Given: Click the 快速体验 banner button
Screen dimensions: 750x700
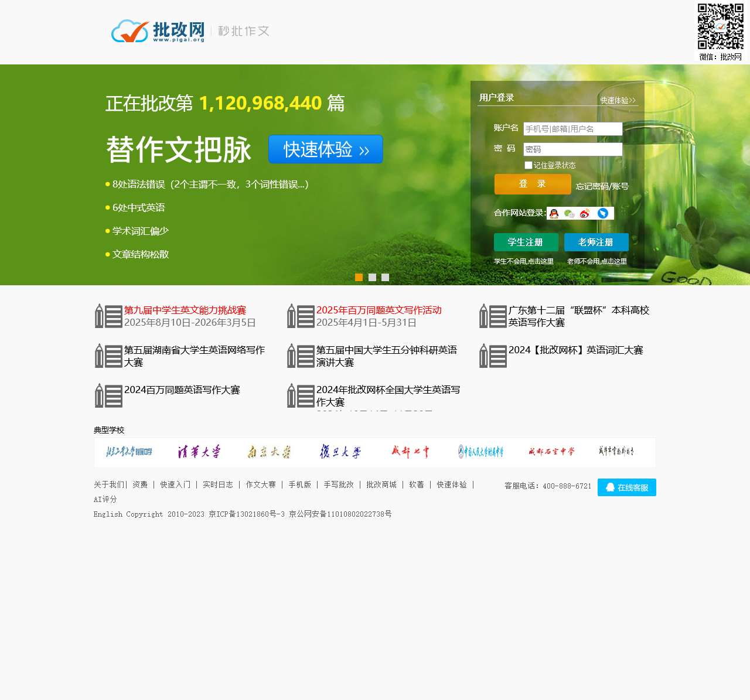Looking at the screenshot, I should click(325, 149).
